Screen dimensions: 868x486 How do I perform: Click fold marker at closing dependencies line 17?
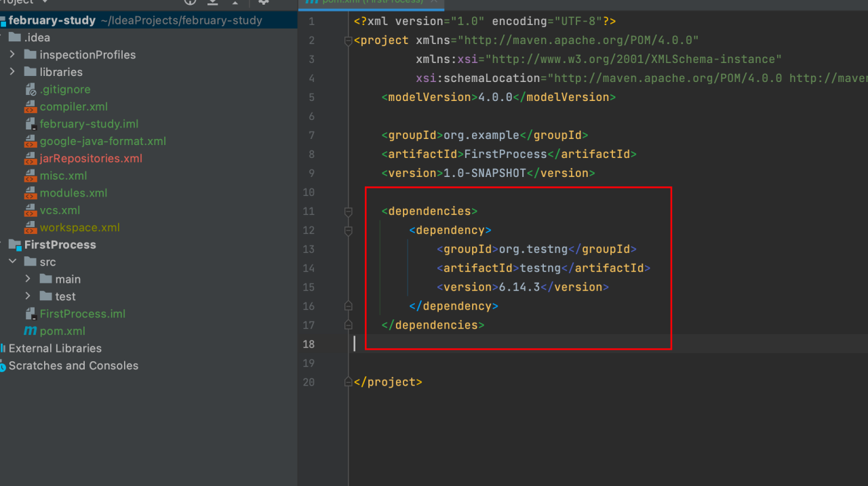pyautogui.click(x=349, y=325)
